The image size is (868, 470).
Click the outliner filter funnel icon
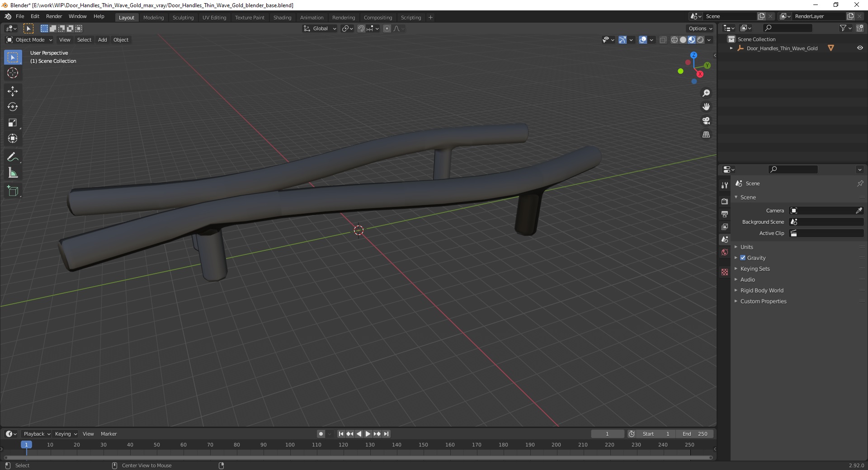(x=843, y=28)
